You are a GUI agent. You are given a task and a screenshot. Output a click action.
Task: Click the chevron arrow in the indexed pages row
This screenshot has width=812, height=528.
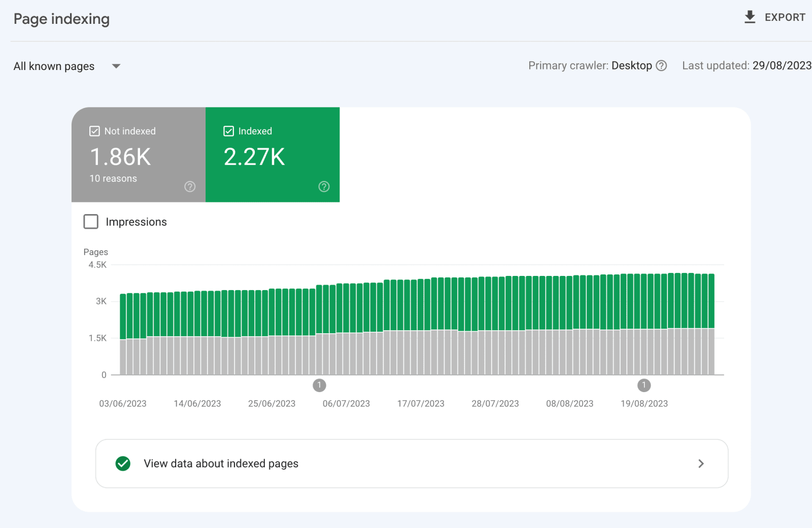pyautogui.click(x=701, y=464)
